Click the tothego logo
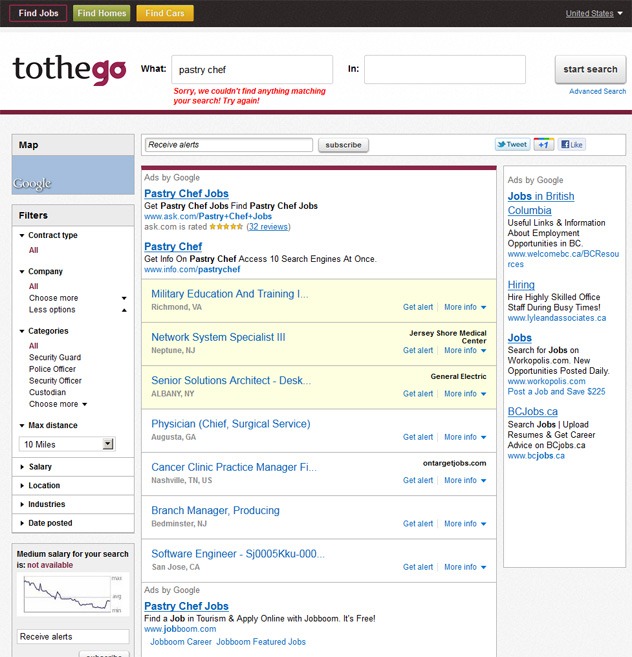The image size is (632, 657). pos(69,69)
